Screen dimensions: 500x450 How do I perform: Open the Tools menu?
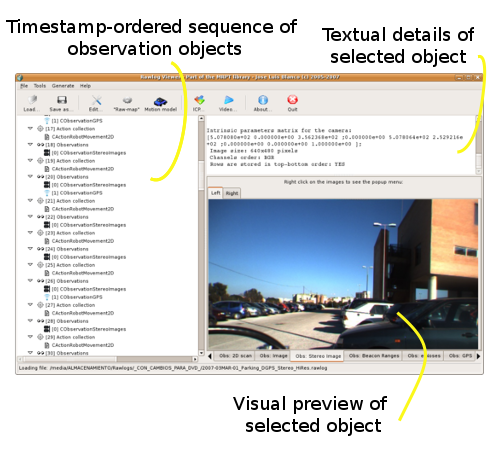point(40,86)
